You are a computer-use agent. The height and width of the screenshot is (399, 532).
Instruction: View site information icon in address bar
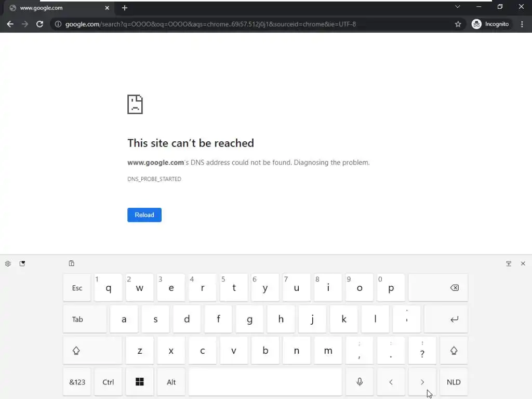[58, 24]
